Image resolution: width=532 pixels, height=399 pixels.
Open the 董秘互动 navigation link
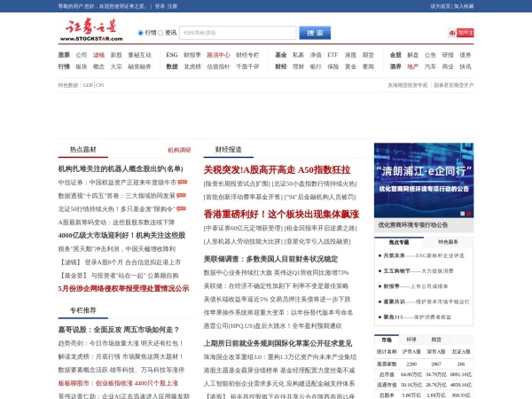(x=139, y=55)
